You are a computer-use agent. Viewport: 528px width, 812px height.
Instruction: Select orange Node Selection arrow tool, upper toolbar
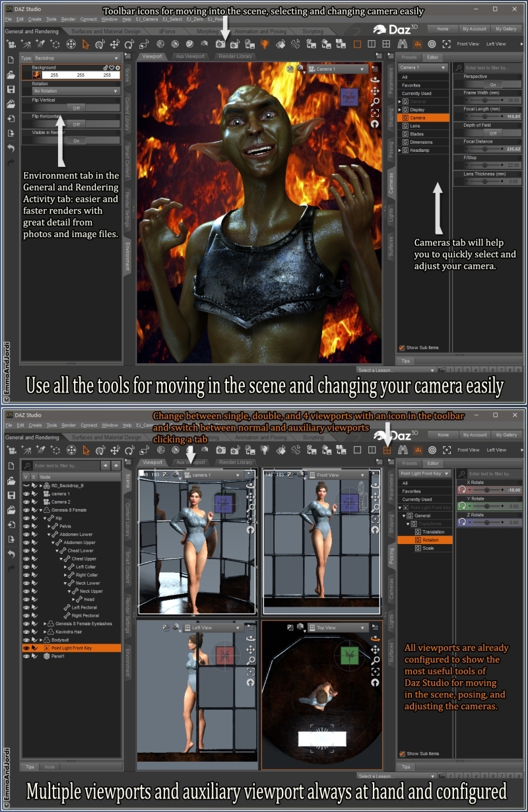click(x=86, y=44)
